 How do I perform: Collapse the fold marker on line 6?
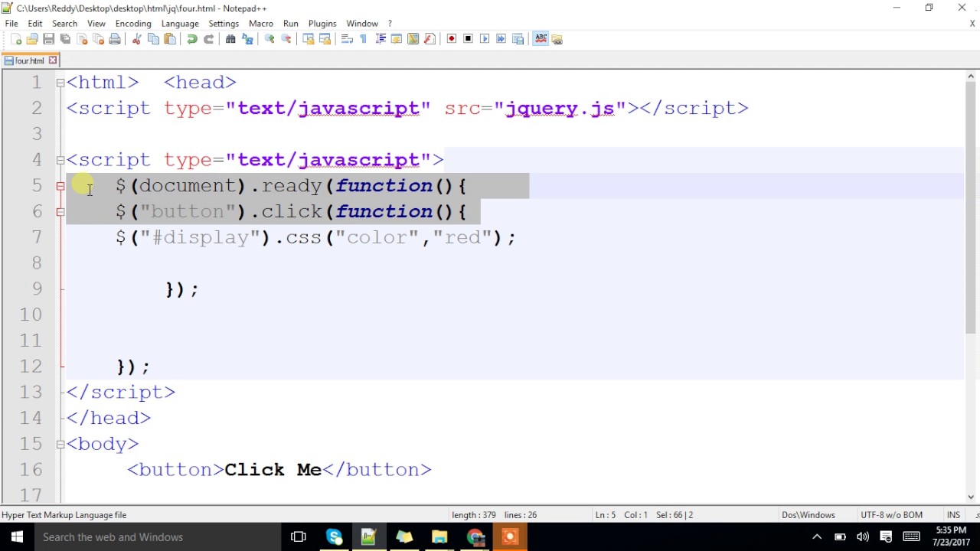[x=60, y=212]
